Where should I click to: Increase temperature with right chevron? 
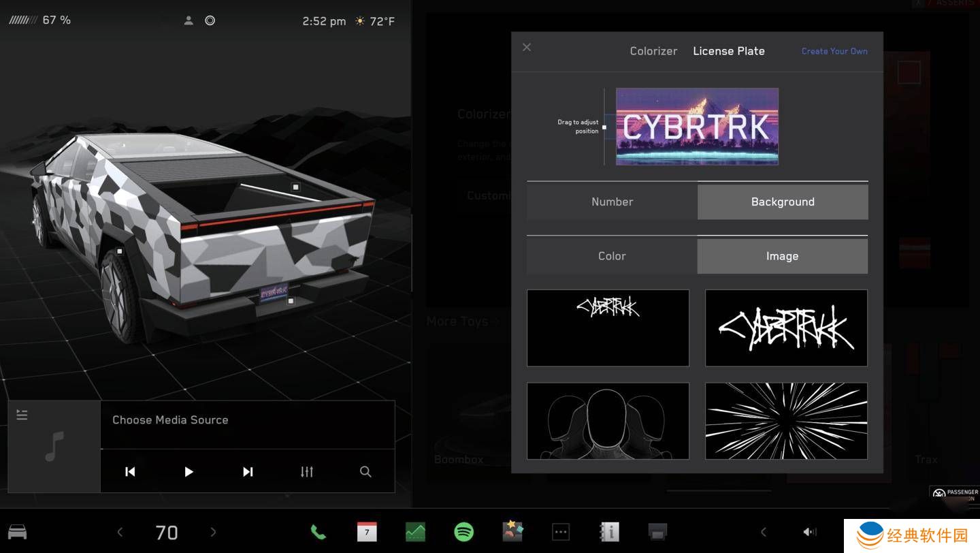click(x=213, y=532)
